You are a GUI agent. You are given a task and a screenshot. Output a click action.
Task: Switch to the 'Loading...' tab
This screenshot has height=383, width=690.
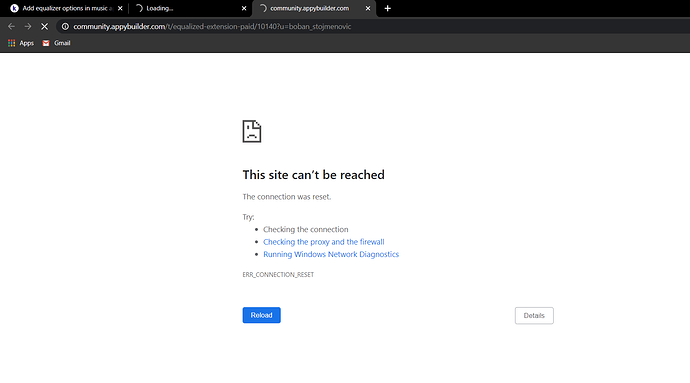click(x=191, y=8)
